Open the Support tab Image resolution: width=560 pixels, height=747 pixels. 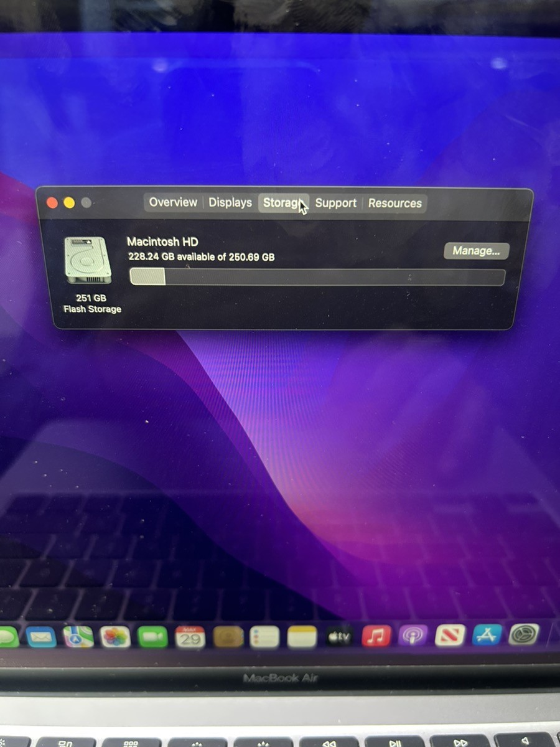click(x=336, y=203)
